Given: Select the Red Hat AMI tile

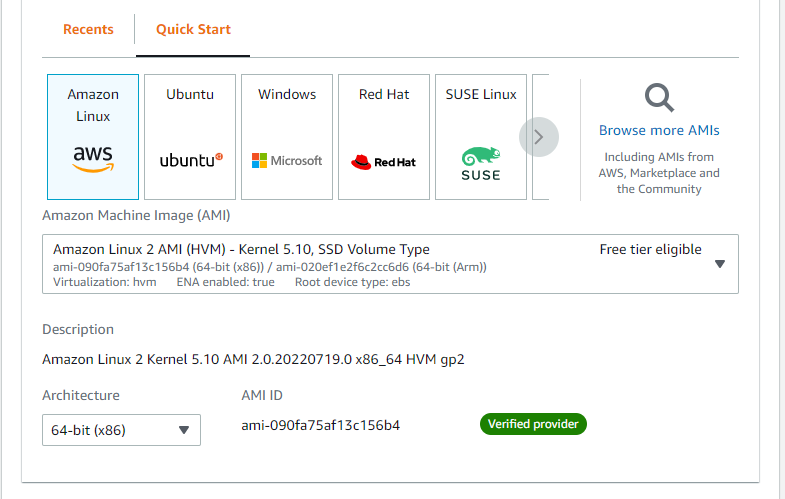Looking at the screenshot, I should (x=384, y=137).
